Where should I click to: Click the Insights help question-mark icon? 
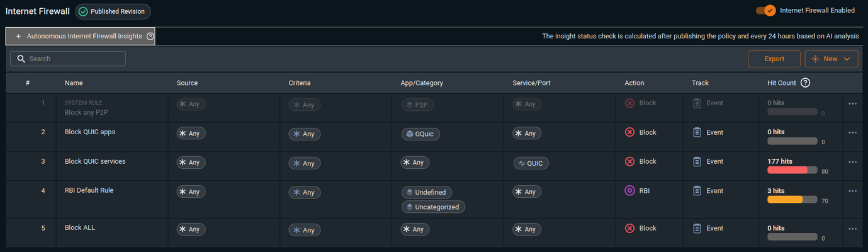tap(150, 37)
